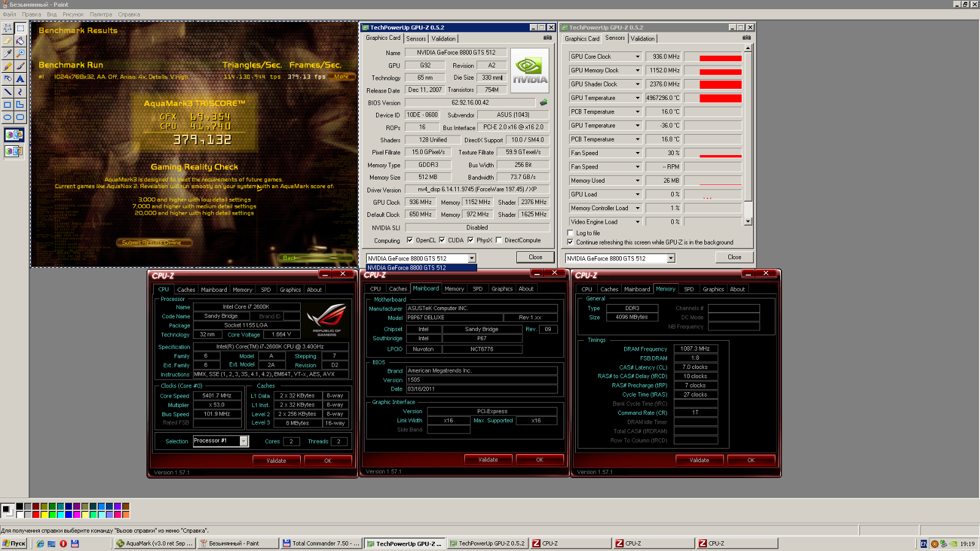Click Close button in GPU-Z Graphics Card window

pyautogui.click(x=535, y=257)
